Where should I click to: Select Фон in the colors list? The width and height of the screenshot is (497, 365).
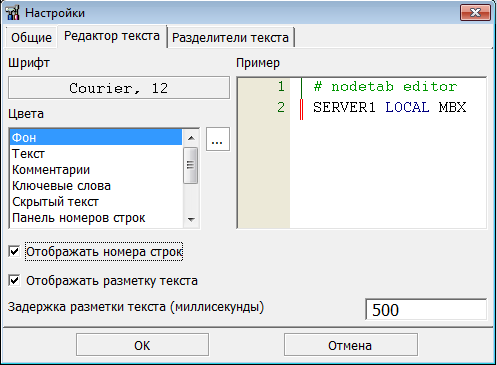pyautogui.click(x=96, y=137)
